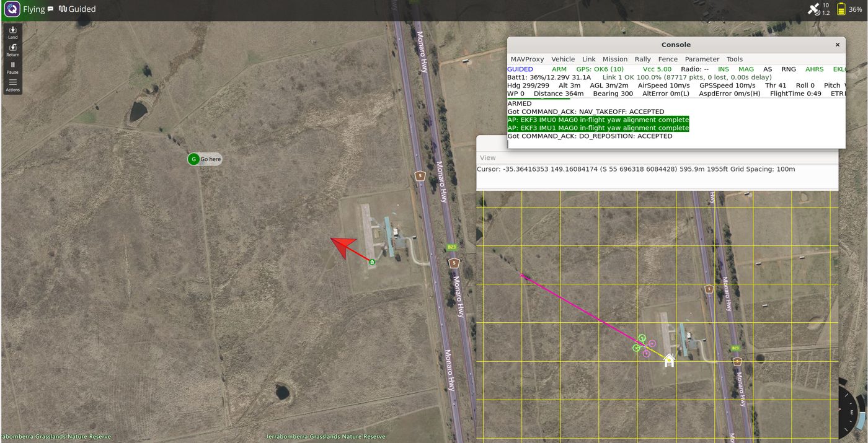Screen dimensions: 868x443
Task: Click the Return to launch button
Action: [12, 50]
